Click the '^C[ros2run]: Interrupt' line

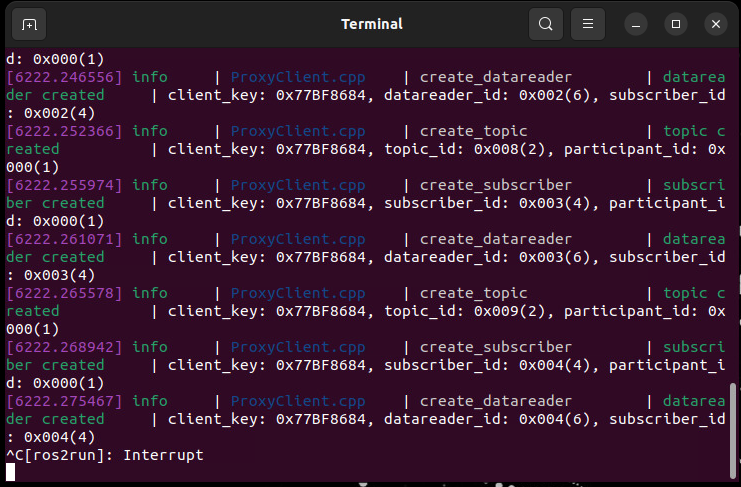[105, 455]
